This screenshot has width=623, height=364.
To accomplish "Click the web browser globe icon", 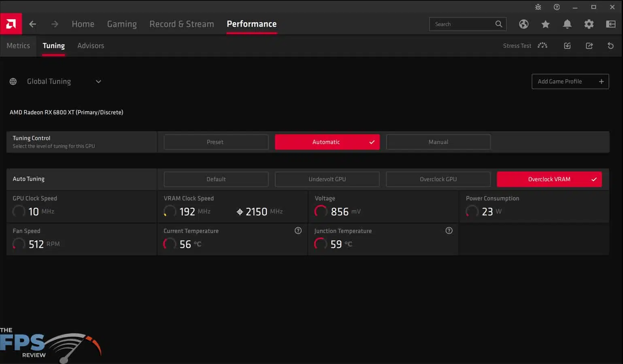I will click(524, 24).
